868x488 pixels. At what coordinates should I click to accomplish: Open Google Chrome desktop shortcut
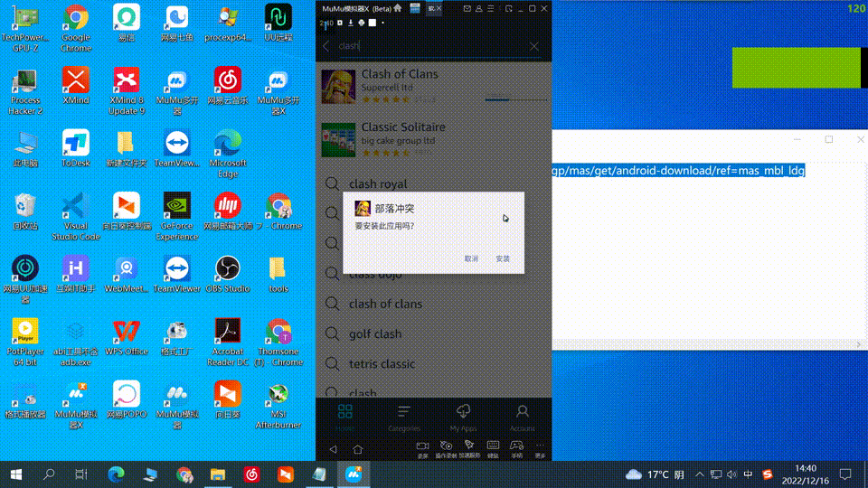click(x=76, y=29)
